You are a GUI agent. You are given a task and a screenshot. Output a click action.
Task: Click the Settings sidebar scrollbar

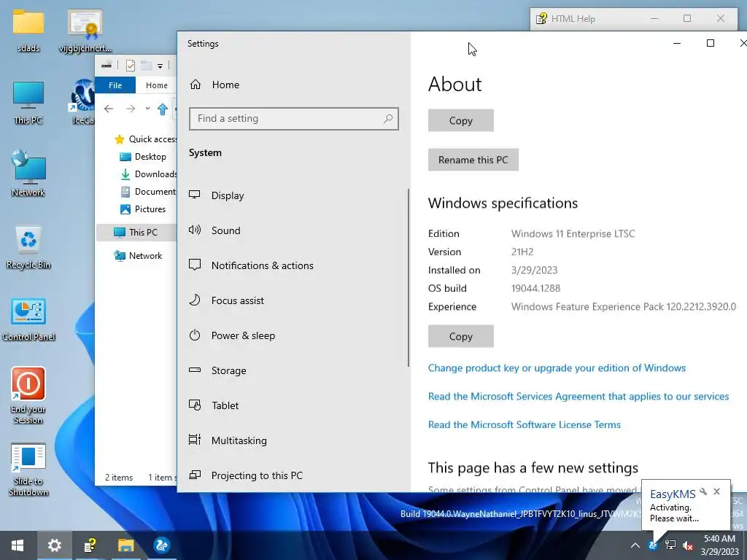pos(409,278)
